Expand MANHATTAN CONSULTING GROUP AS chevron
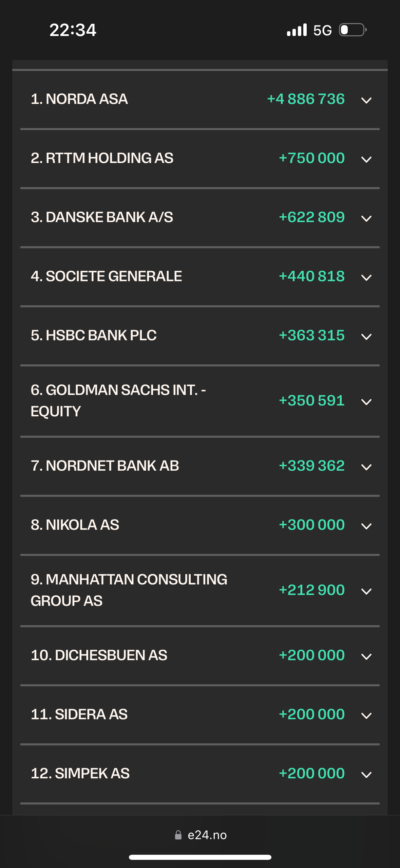This screenshot has width=400, height=868. (366, 591)
